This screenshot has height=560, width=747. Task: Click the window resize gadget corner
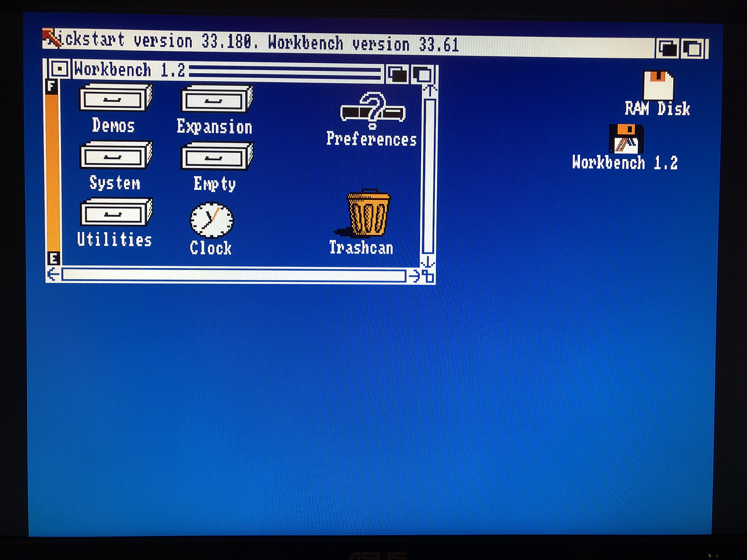coord(428,276)
